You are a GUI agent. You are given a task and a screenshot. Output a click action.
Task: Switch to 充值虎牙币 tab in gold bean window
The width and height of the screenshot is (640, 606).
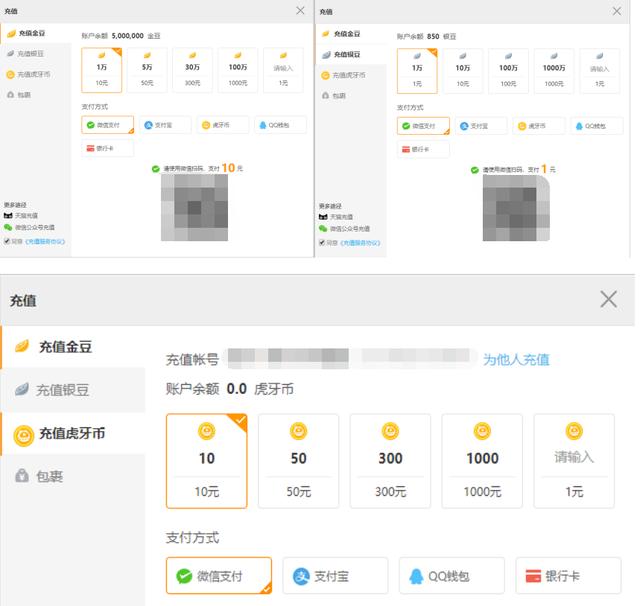click(x=36, y=74)
